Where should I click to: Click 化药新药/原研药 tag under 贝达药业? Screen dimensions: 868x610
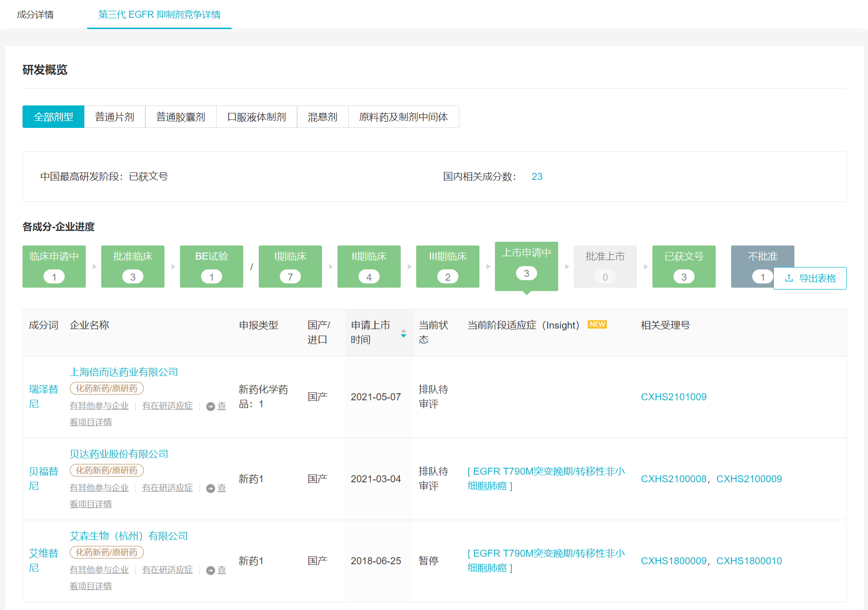[x=107, y=470]
